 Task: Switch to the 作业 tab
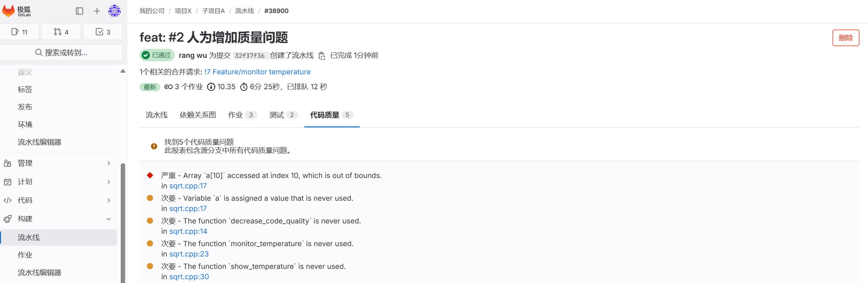(242, 115)
